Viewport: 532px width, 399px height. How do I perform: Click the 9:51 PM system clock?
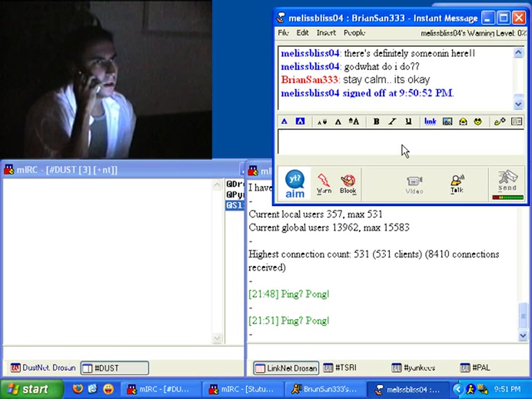click(x=507, y=389)
